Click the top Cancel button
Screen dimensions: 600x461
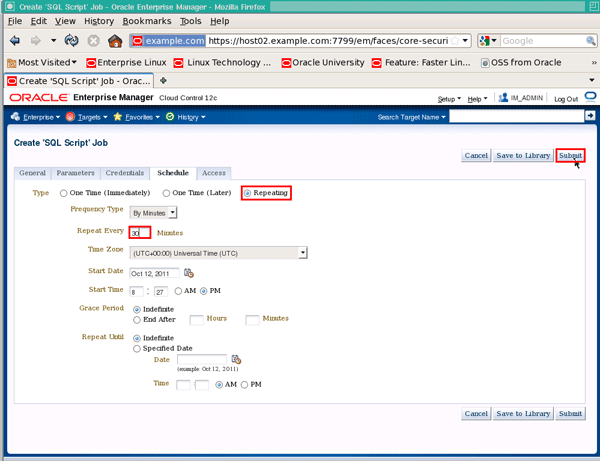coord(476,155)
